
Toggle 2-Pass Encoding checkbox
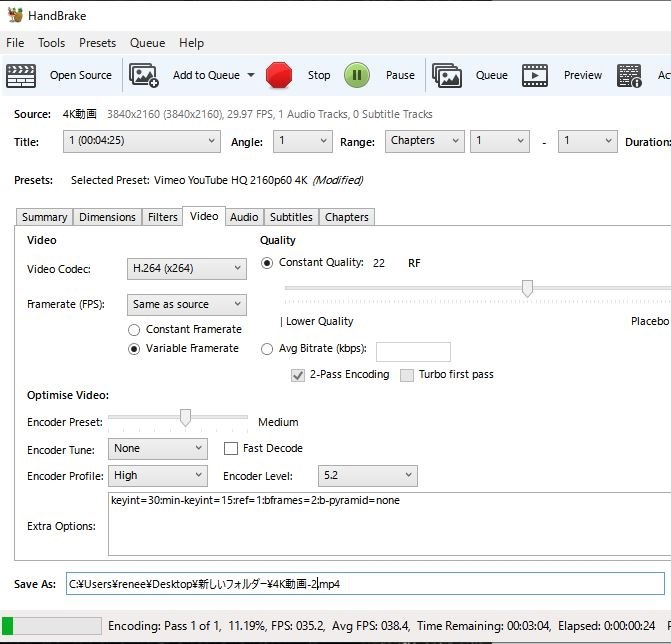(298, 375)
